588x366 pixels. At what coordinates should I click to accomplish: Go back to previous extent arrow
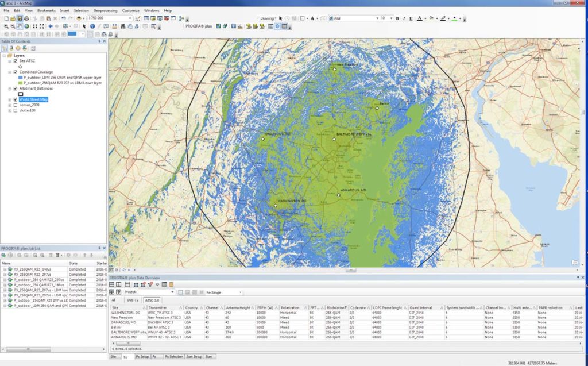(x=51, y=26)
